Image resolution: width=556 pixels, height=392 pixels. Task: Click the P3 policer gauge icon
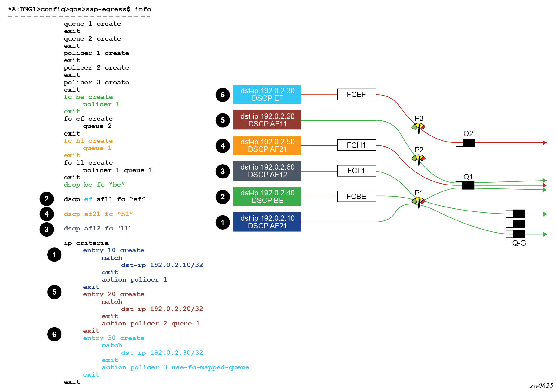click(419, 128)
